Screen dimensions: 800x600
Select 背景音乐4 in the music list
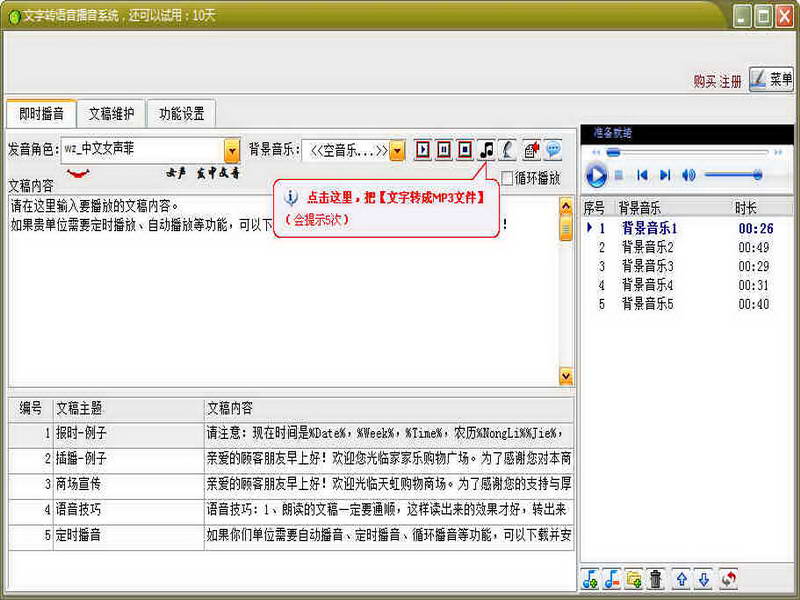(687, 285)
